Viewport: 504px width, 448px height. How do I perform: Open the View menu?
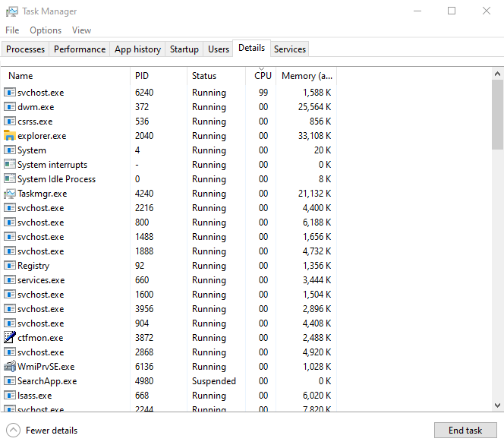(x=82, y=30)
